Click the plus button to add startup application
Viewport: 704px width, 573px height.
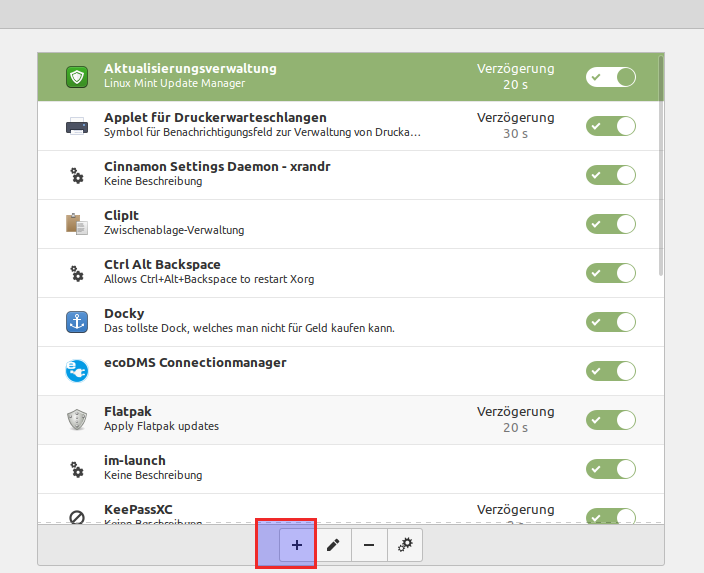296,545
